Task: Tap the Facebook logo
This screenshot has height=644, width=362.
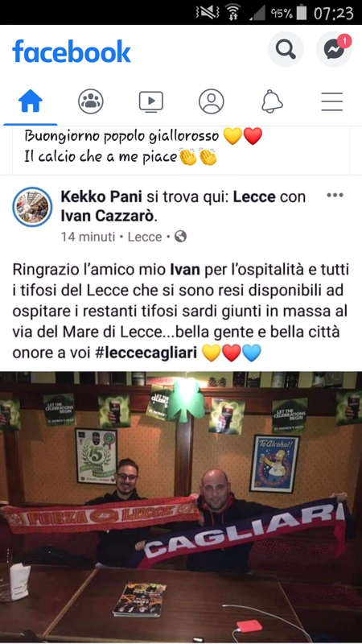Action: coord(72,52)
